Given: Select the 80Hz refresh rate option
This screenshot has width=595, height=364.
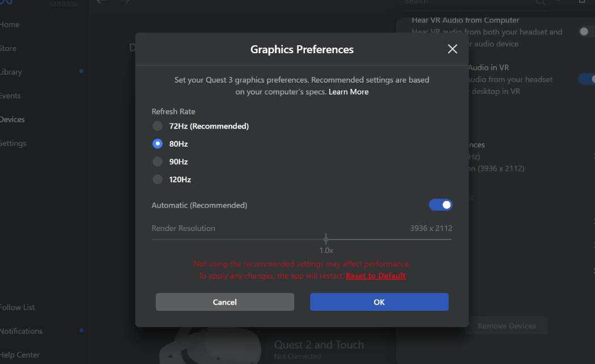Looking at the screenshot, I should tap(158, 144).
